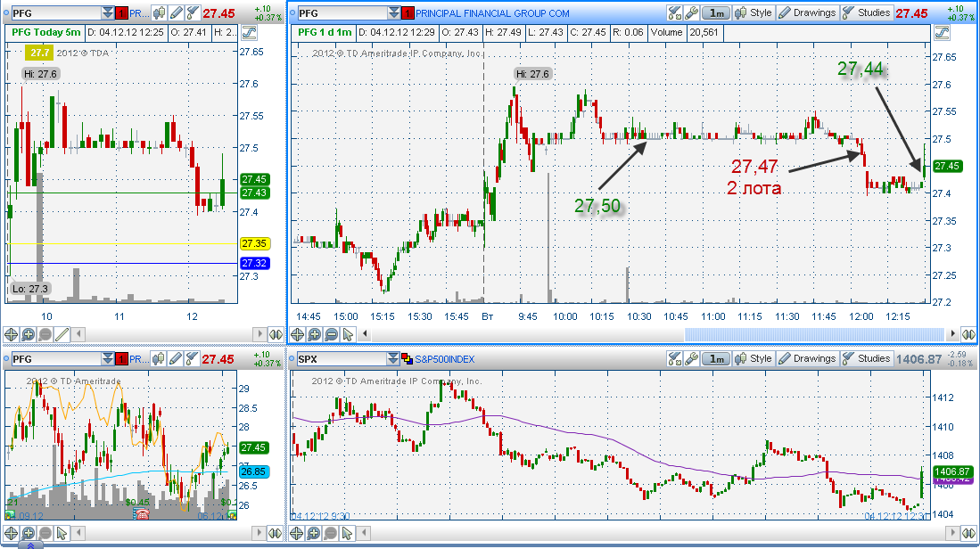The image size is (980, 549).
Task: Zoom in on main PFG 1m chart
Action: (315, 334)
